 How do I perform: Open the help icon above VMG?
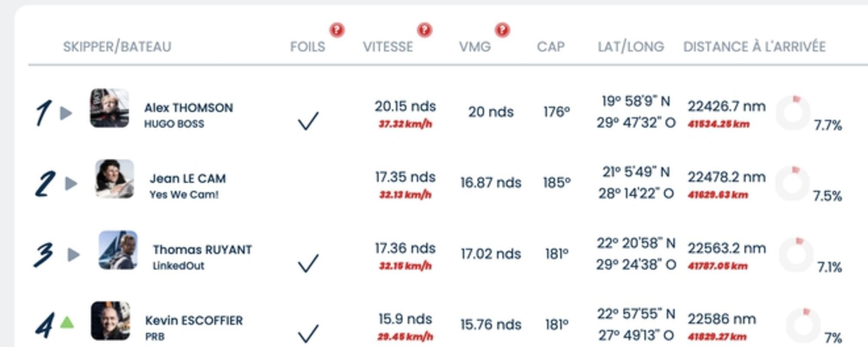pos(502,30)
